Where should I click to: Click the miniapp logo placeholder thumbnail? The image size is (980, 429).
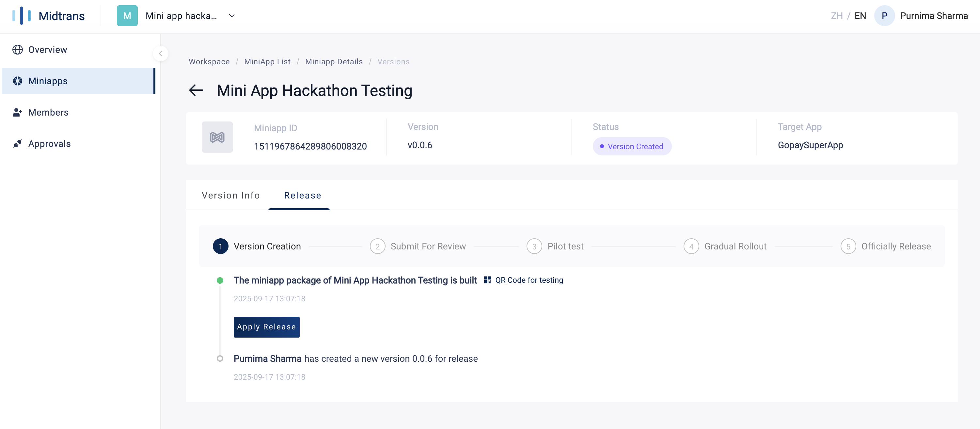click(x=217, y=137)
